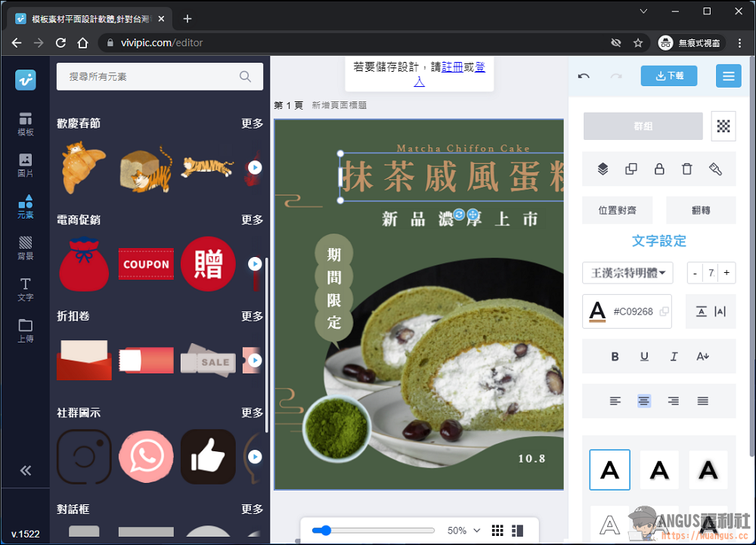Decrease font size with minus

coord(695,273)
